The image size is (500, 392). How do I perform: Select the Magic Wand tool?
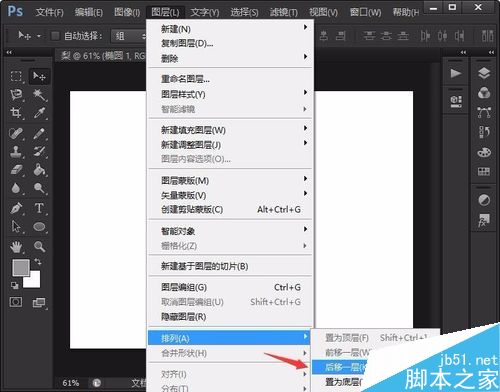click(x=39, y=95)
